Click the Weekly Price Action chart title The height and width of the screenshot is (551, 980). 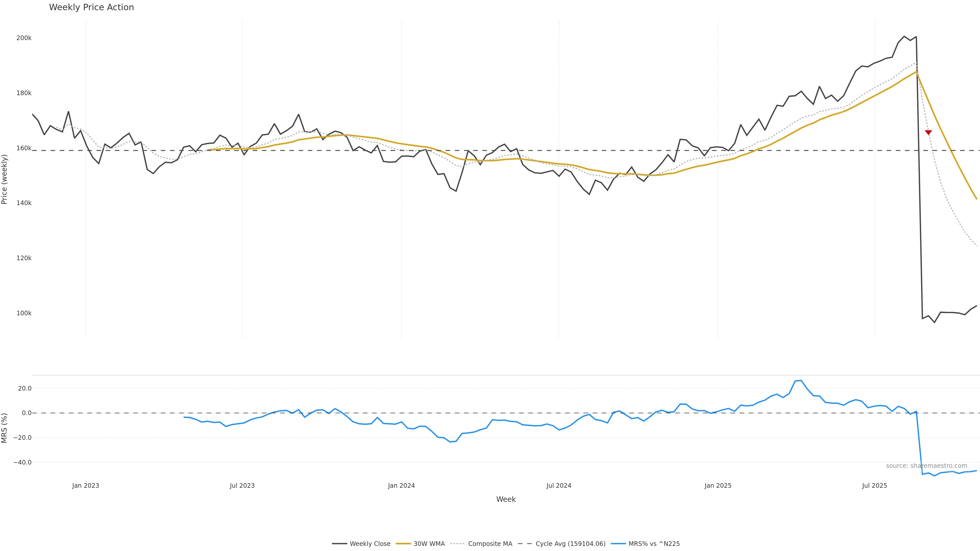click(91, 8)
